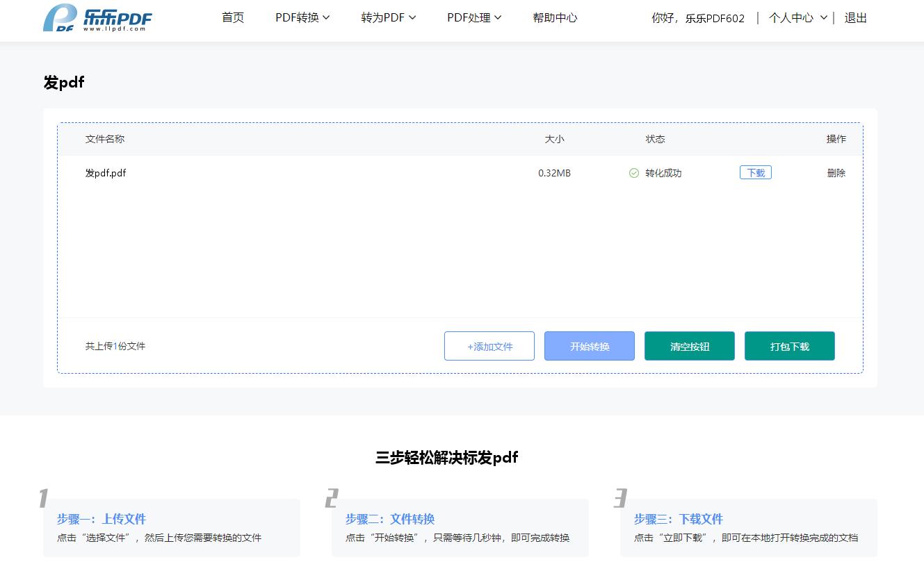Screen dimensions: 924x587
Task: Click the 共上传1份文件 summary text
Action: pyautogui.click(x=115, y=346)
